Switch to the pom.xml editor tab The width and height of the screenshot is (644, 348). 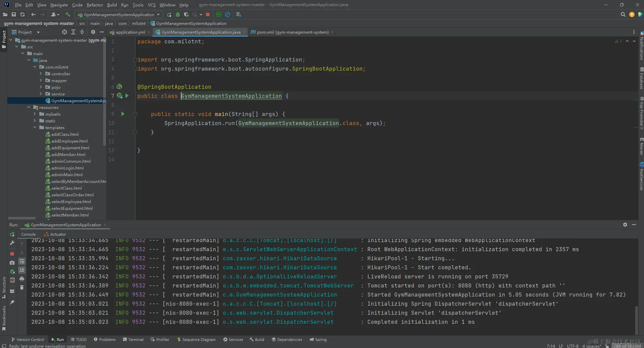[292, 32]
